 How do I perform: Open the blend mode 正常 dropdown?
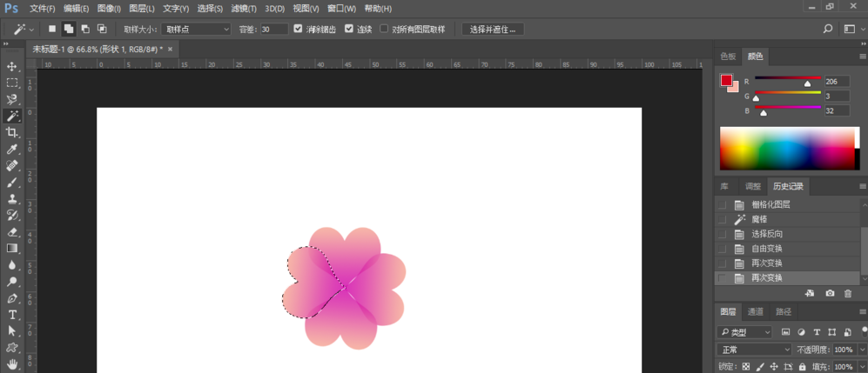point(754,349)
